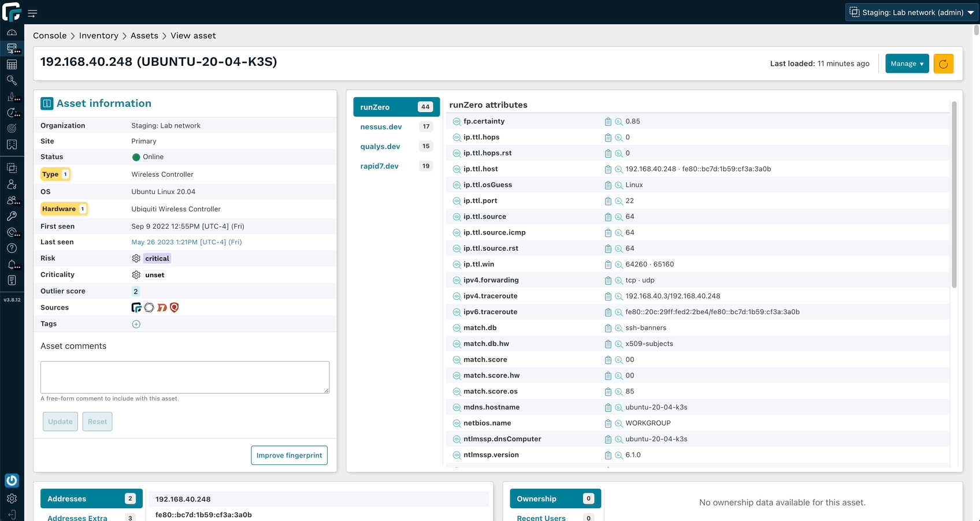Image resolution: width=980 pixels, height=521 pixels.
Task: Click into the Asset comments text box
Action: pos(185,377)
